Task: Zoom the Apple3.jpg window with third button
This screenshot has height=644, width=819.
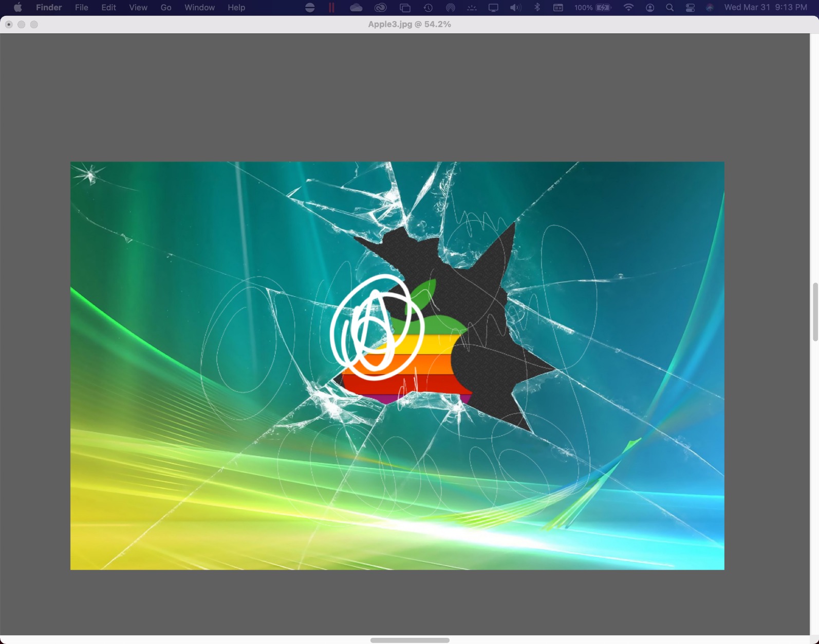Action: (x=34, y=24)
